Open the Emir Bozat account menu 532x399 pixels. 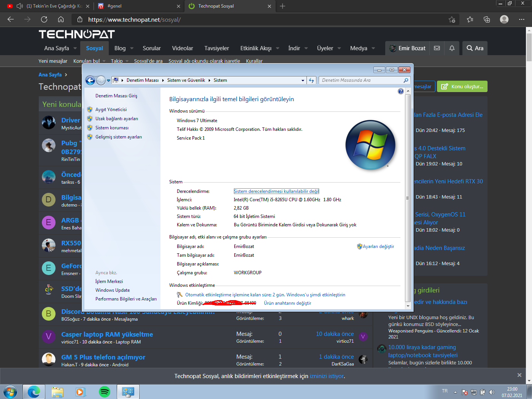(407, 48)
